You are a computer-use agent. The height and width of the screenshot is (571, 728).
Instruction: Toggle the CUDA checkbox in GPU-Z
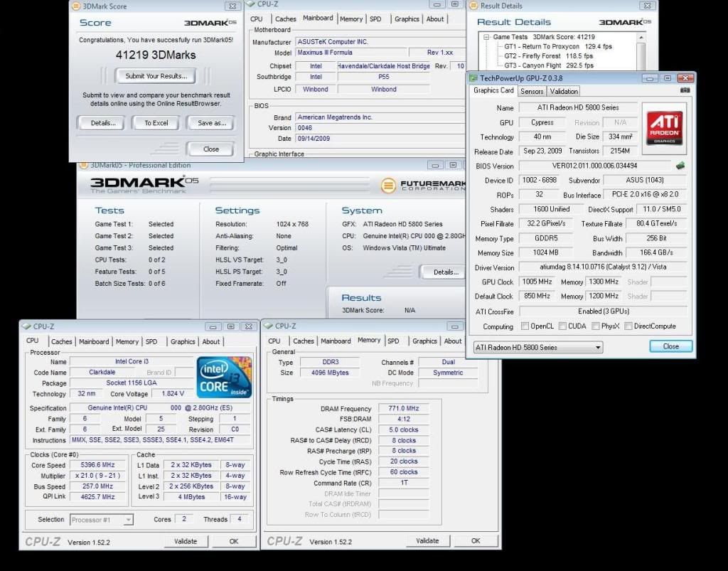[x=562, y=326]
